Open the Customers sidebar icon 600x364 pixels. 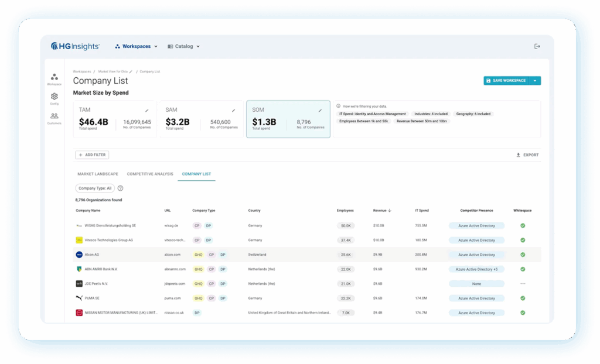click(54, 116)
